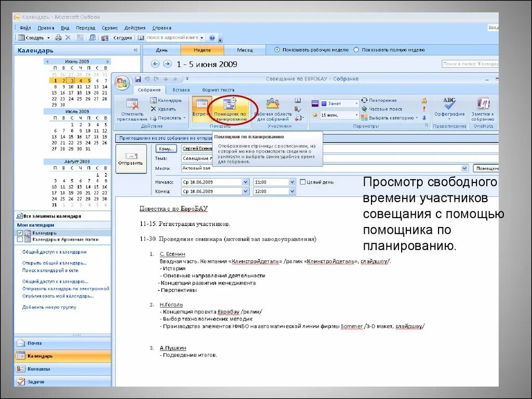This screenshot has width=532, height=399.
Task: Open help with the blue question icon
Action: [x=212, y=37]
